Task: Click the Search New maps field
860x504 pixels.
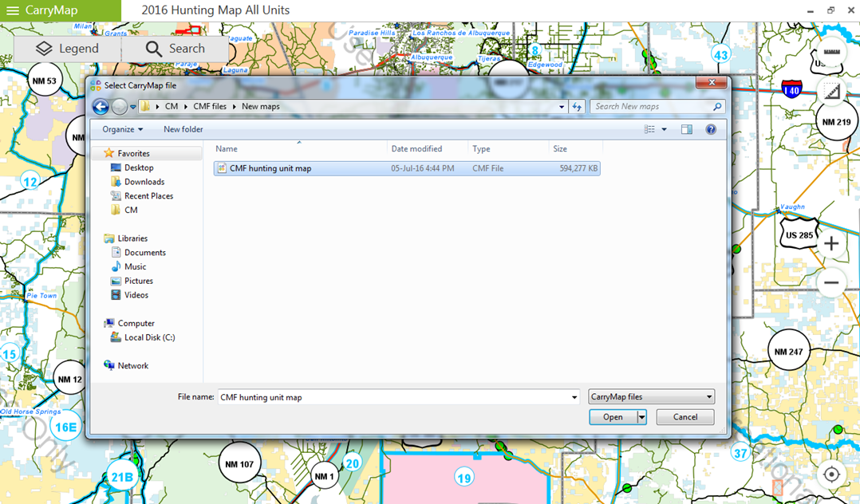Action: coord(652,106)
